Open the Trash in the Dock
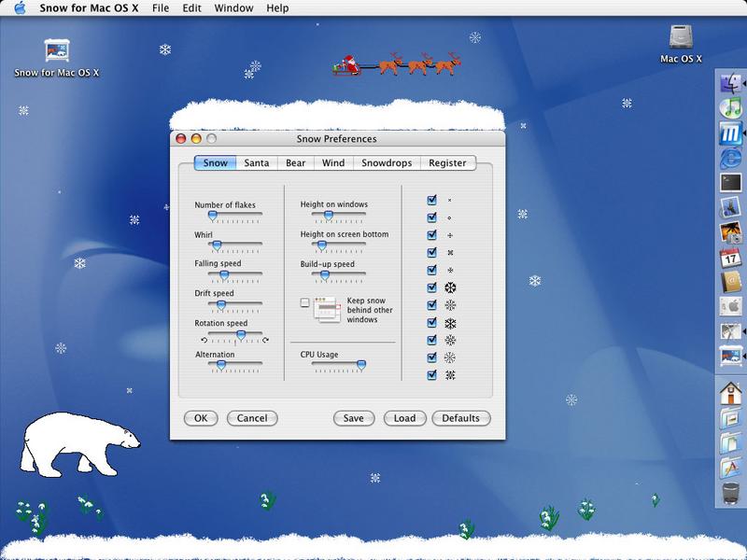The width and height of the screenshot is (747, 560). pyautogui.click(x=730, y=494)
